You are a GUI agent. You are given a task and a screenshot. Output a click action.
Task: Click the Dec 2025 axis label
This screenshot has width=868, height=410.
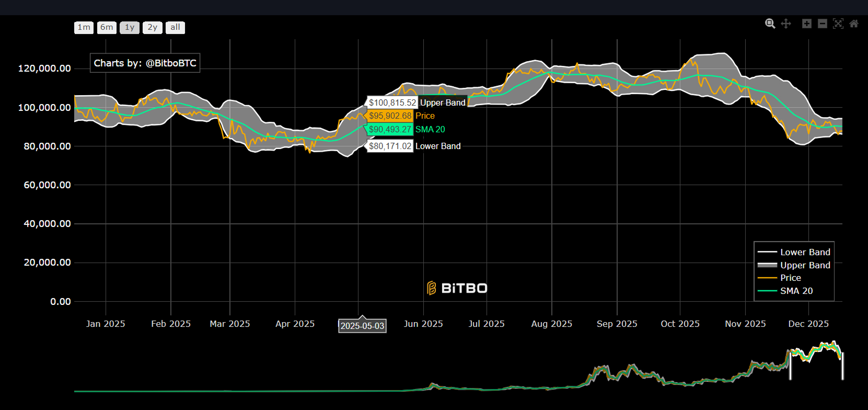(808, 324)
